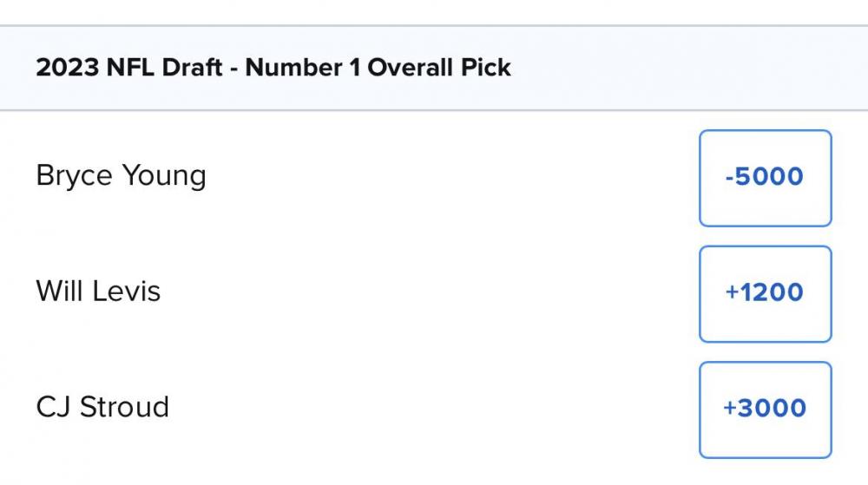Click the CJ Stroud player name
Screen dimensions: 868x485
pos(102,407)
